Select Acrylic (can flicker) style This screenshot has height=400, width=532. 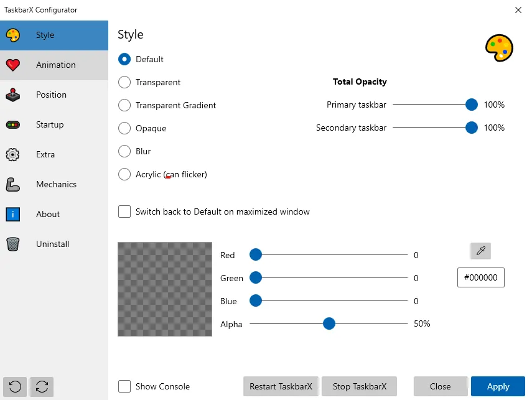point(124,174)
